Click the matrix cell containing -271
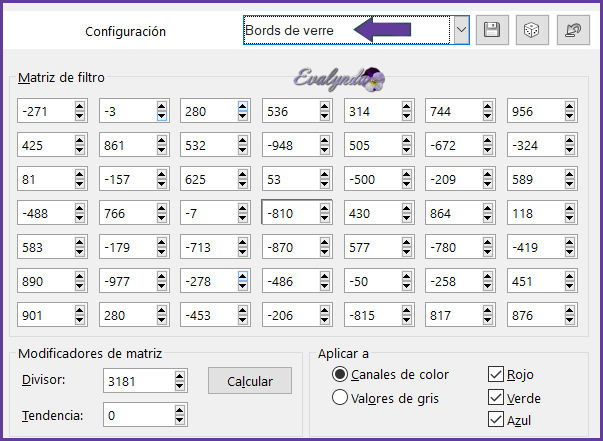603x441 pixels. (x=45, y=114)
